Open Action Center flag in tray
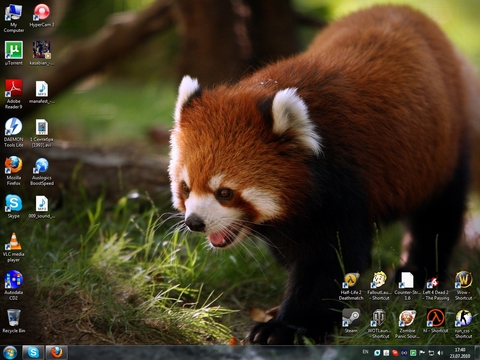This screenshot has height=360, width=480. (422, 353)
